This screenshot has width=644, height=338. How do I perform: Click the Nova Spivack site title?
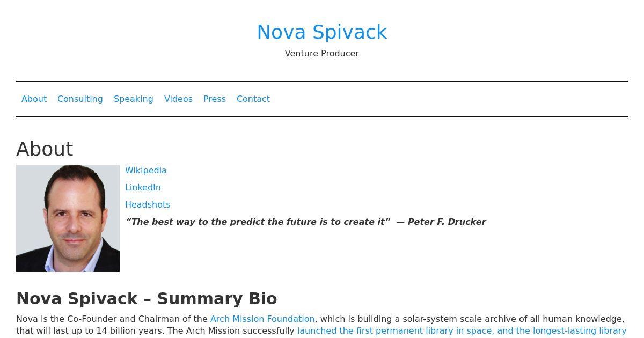[321, 32]
